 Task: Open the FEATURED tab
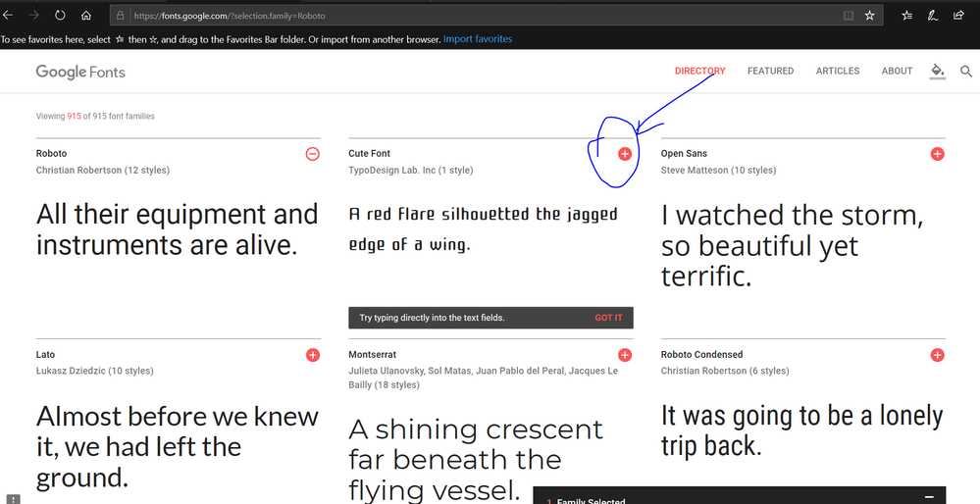click(771, 72)
